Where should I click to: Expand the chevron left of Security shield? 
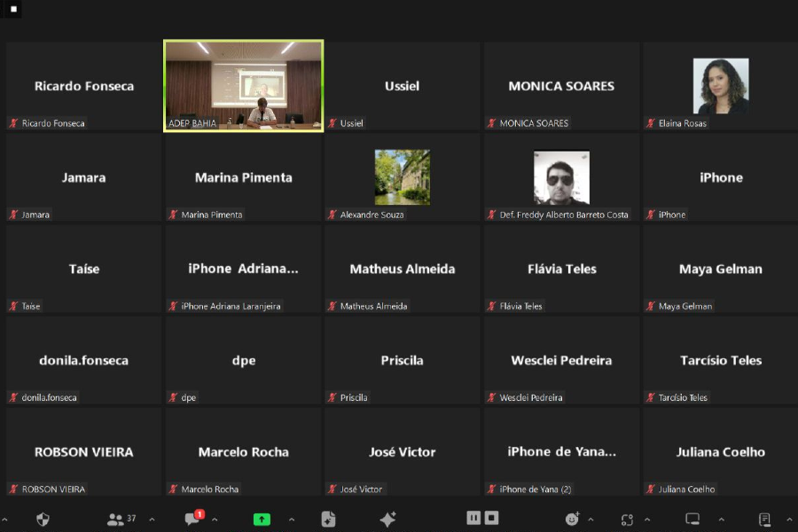4,520
